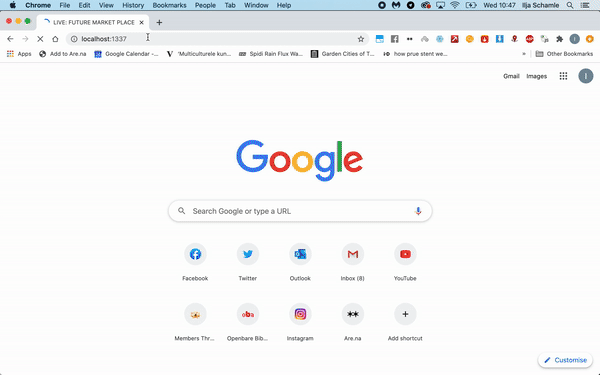This screenshot has height=375, width=600.
Task: Open the Tab menu
Action: point(230,5)
